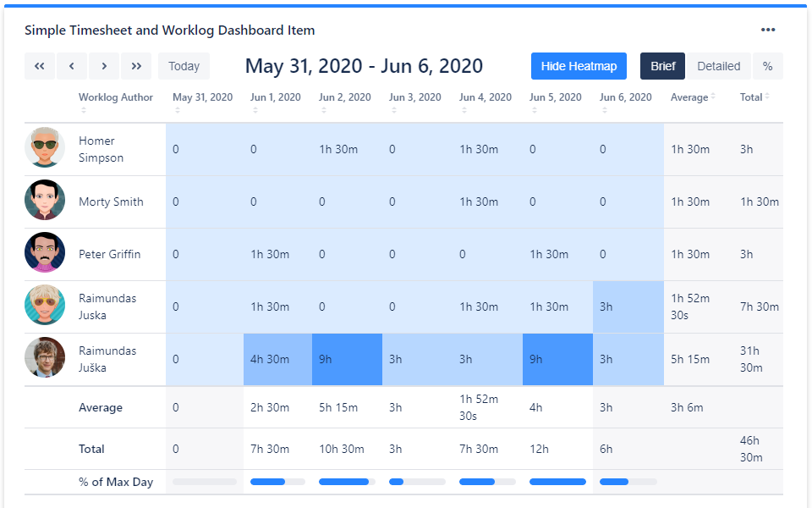Sort by the Worklog Author column
This screenshot has width=812, height=508.
click(x=116, y=97)
